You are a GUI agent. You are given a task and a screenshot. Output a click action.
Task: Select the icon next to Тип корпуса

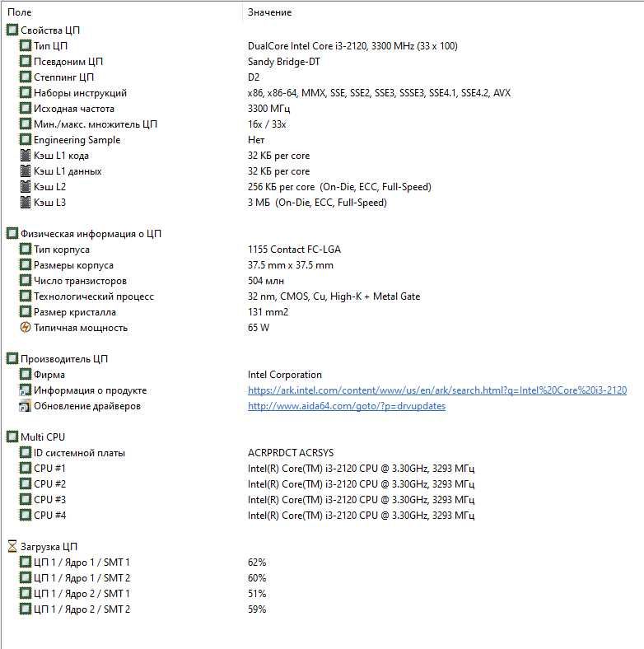[x=26, y=250]
